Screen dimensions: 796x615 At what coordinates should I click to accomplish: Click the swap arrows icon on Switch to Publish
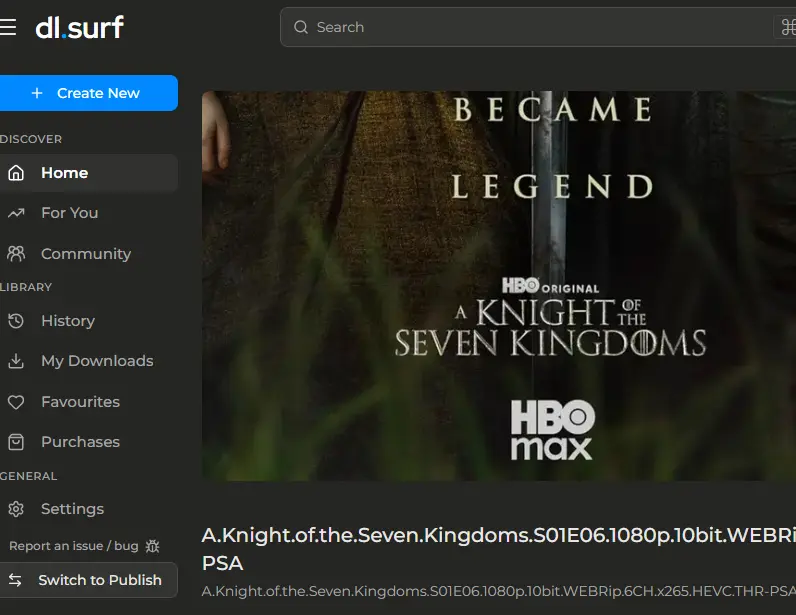15,580
